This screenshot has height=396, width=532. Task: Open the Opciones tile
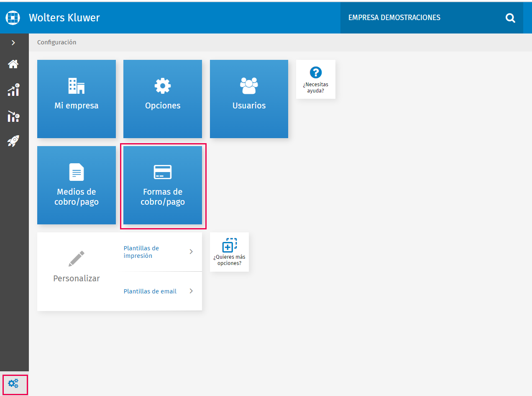tap(163, 99)
